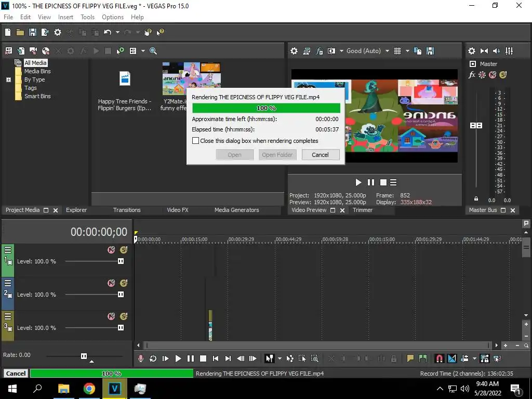Click the Capture Video icon
The image size is (532, 399).
[33, 51]
